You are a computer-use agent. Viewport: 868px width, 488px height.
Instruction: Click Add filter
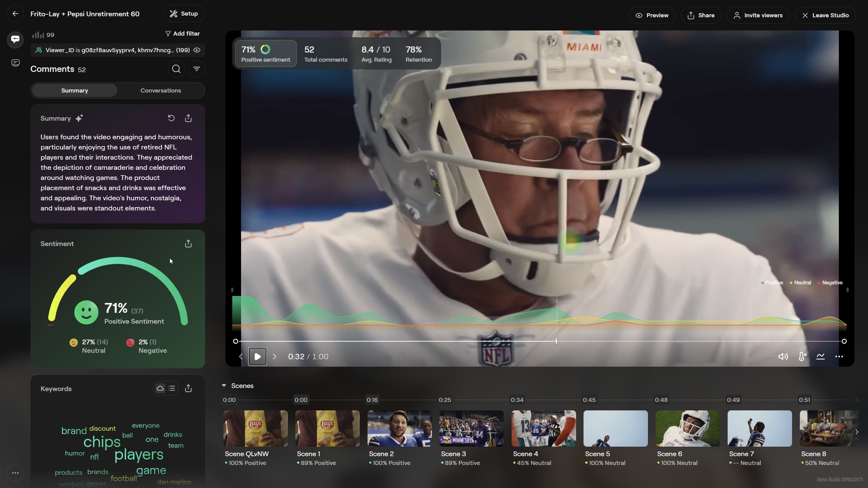(x=182, y=34)
